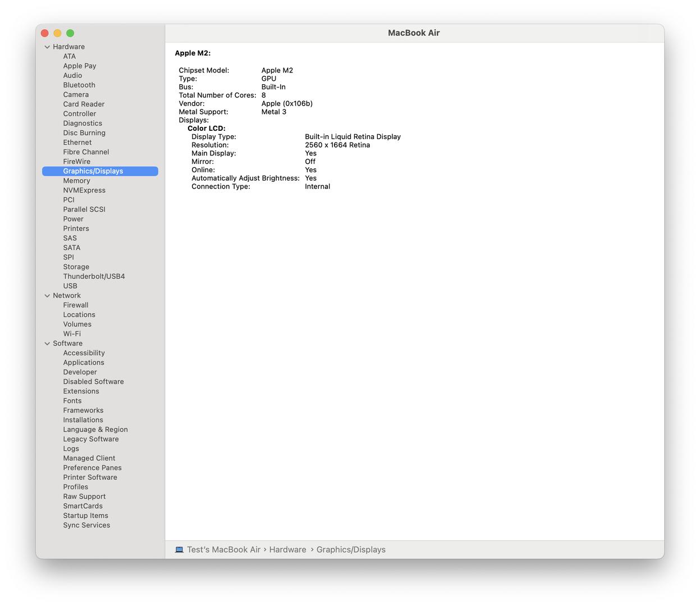This screenshot has height=606, width=700.
Task: Select Fonts in the sidebar
Action: tap(72, 401)
